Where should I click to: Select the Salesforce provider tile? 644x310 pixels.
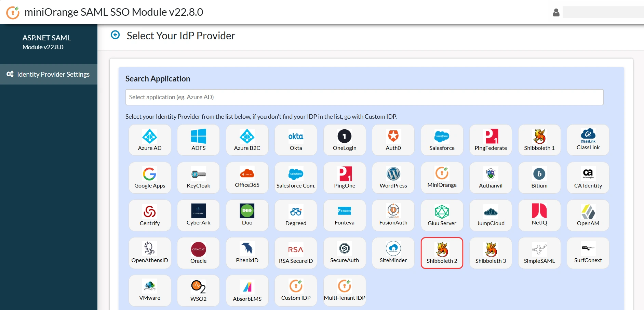(442, 140)
